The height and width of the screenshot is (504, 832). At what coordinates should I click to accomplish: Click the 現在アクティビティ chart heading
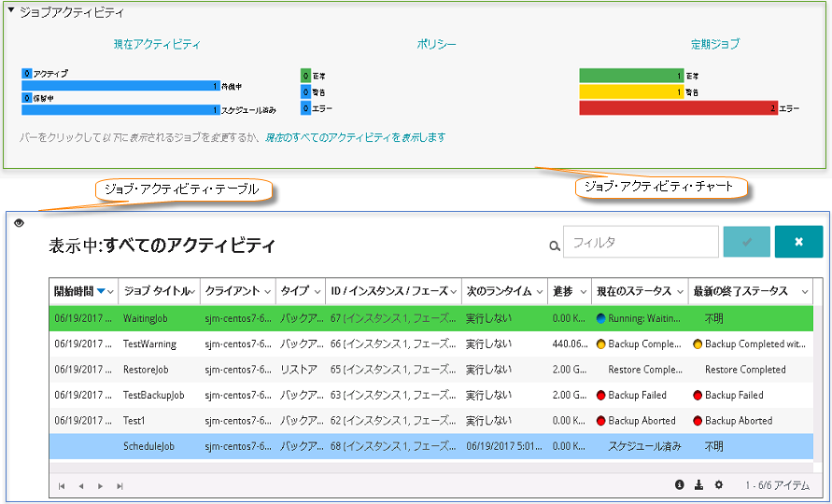[x=157, y=44]
